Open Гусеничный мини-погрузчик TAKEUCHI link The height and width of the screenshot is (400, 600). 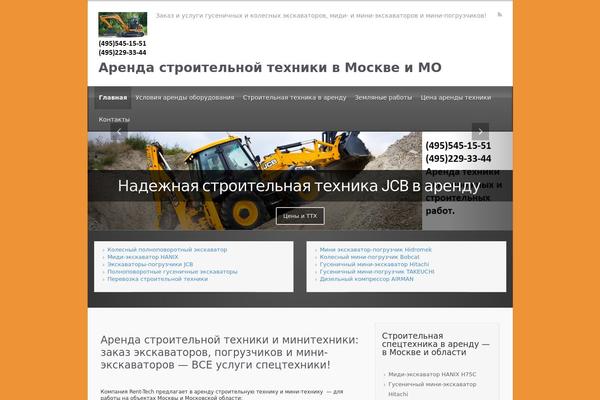(377, 271)
